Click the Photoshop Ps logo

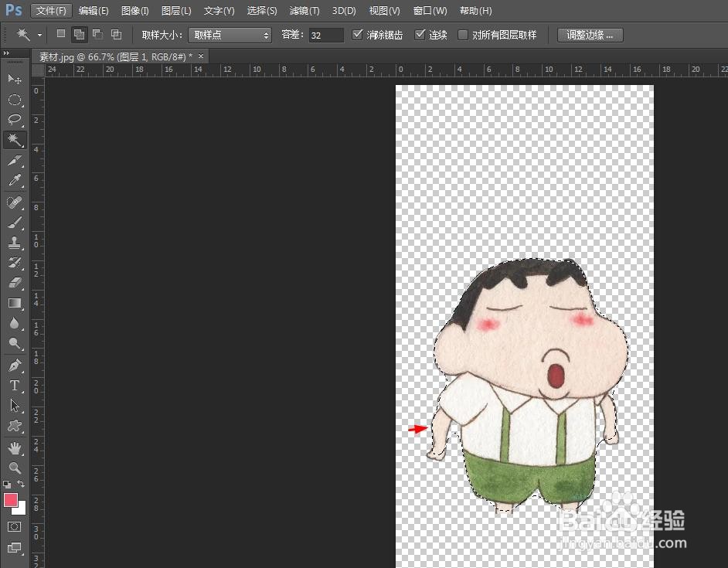click(x=13, y=10)
